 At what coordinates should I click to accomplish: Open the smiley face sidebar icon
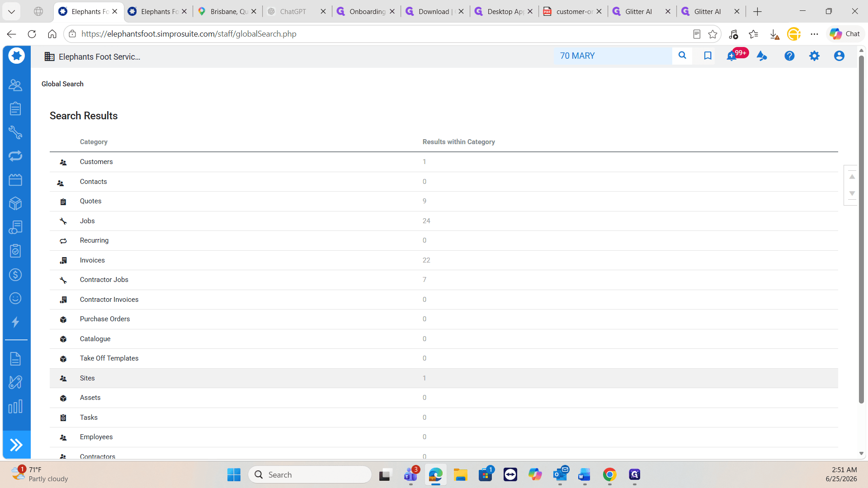[x=15, y=298]
